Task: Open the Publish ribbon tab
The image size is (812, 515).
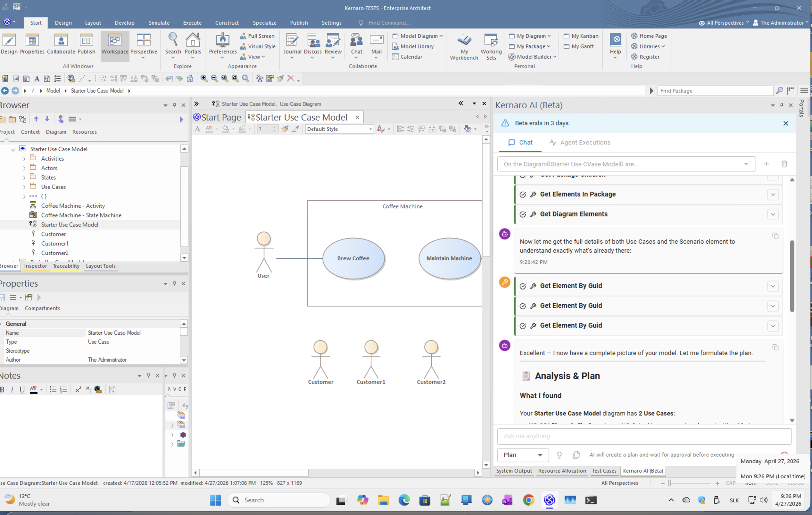Action: click(299, 23)
